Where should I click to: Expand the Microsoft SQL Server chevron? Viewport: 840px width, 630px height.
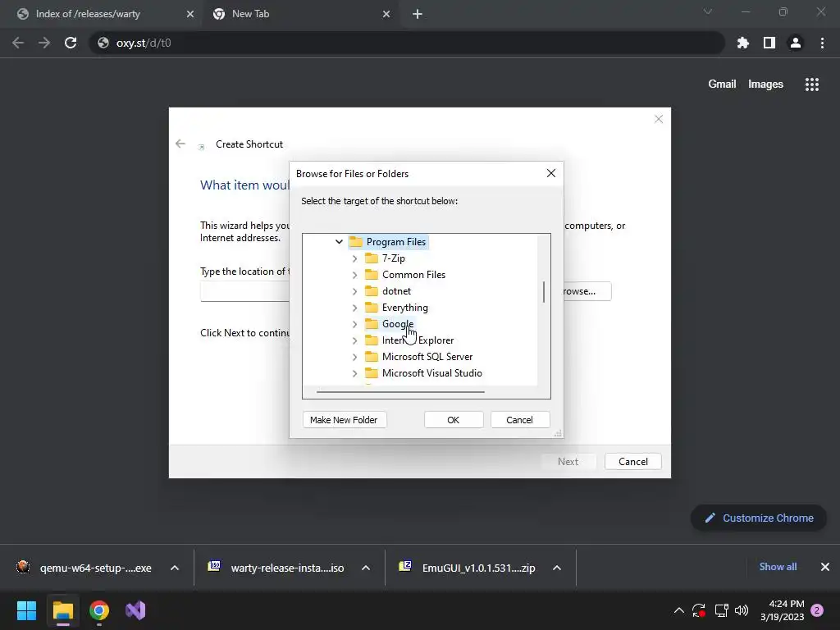pyautogui.click(x=354, y=357)
